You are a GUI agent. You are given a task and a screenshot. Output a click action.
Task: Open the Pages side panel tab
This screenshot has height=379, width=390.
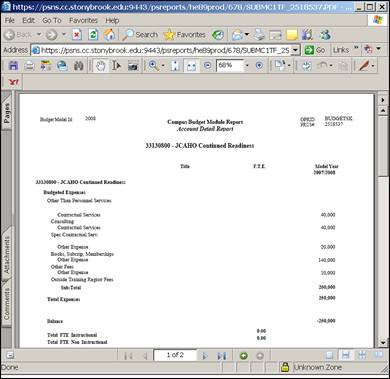click(7, 113)
